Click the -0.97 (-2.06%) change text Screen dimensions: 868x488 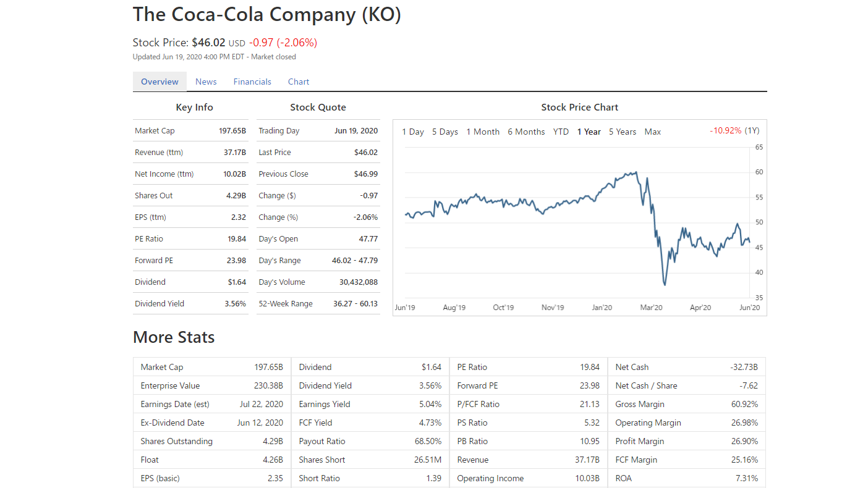pyautogui.click(x=283, y=43)
